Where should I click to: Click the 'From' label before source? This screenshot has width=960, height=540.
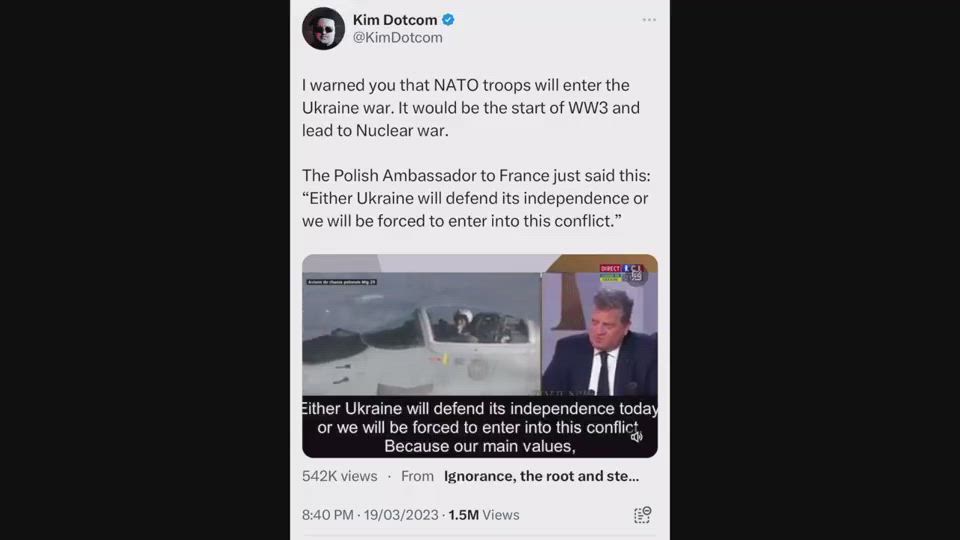point(417,476)
